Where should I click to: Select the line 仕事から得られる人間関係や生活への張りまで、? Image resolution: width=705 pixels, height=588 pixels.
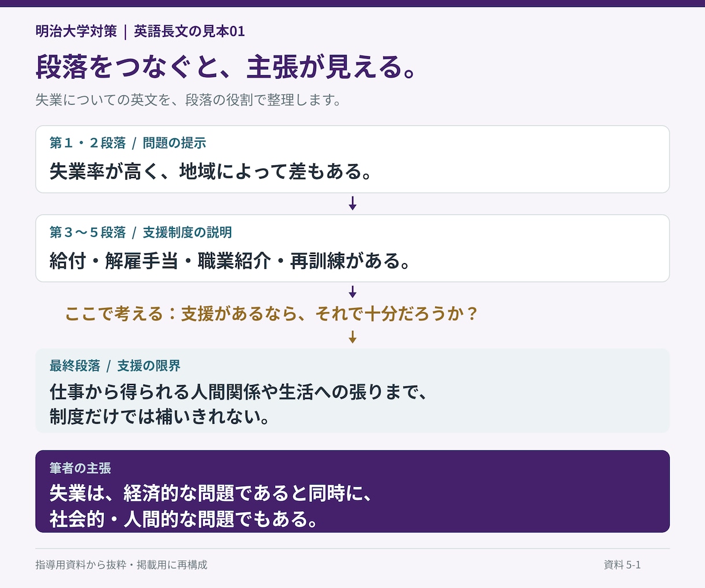click(x=239, y=392)
